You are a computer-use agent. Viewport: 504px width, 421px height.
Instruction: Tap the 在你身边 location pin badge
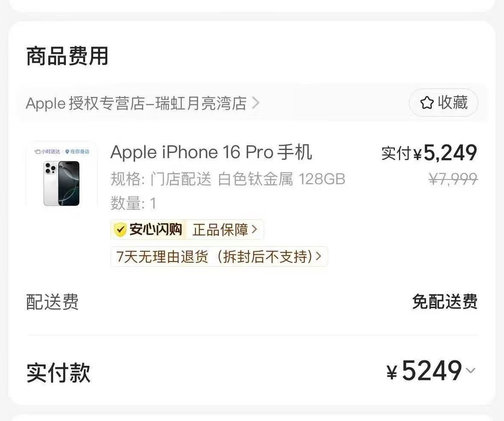click(77, 151)
